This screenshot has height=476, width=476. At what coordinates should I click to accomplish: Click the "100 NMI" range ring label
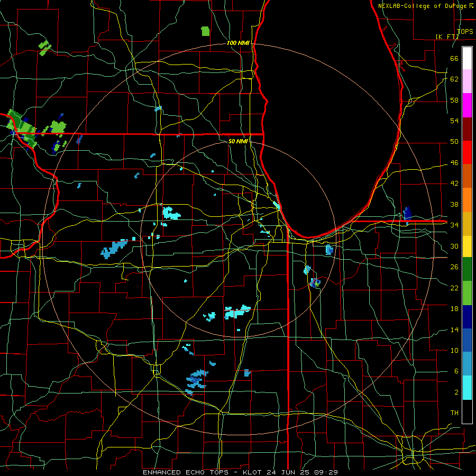pos(238,43)
